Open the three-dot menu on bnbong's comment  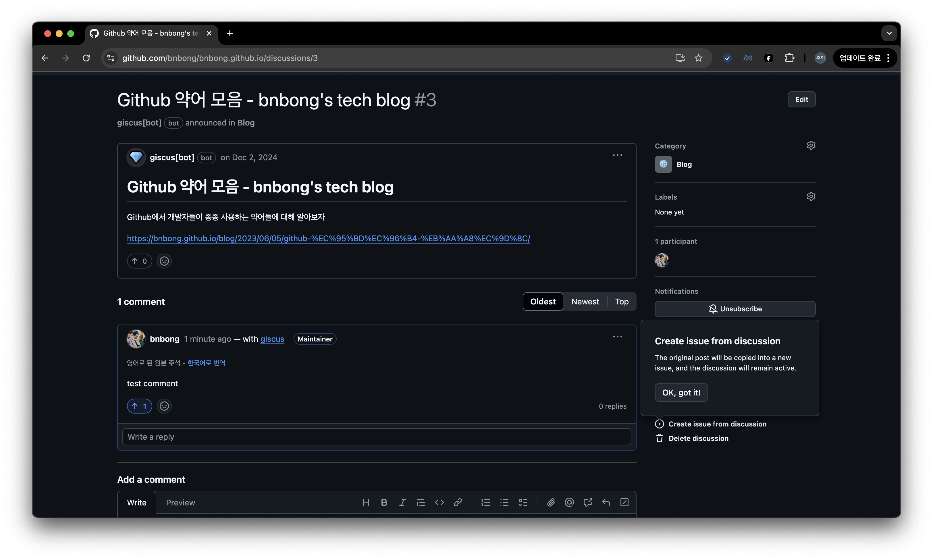click(618, 337)
